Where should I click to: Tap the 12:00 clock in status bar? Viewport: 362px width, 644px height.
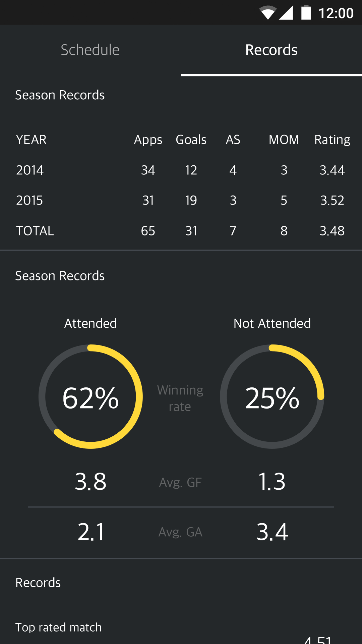(x=336, y=13)
